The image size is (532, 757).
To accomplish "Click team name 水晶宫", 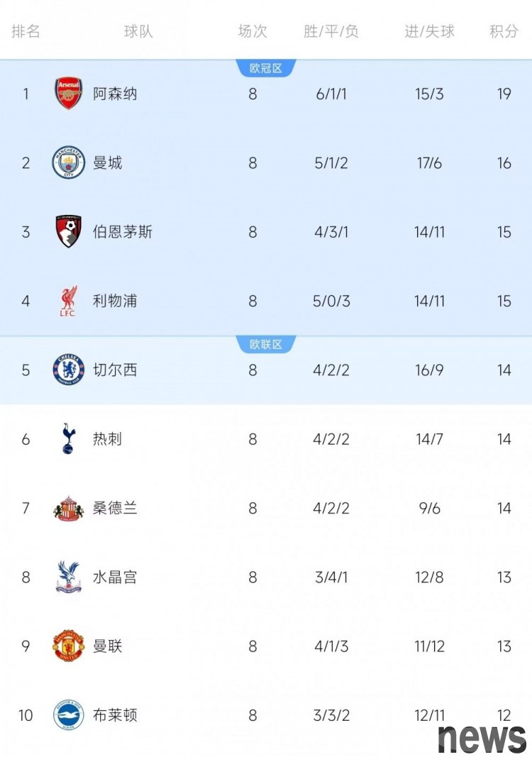I will coord(115,577).
